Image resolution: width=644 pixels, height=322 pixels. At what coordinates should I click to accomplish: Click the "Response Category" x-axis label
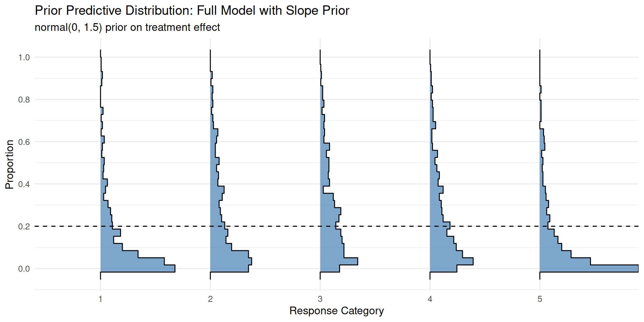pos(336,311)
